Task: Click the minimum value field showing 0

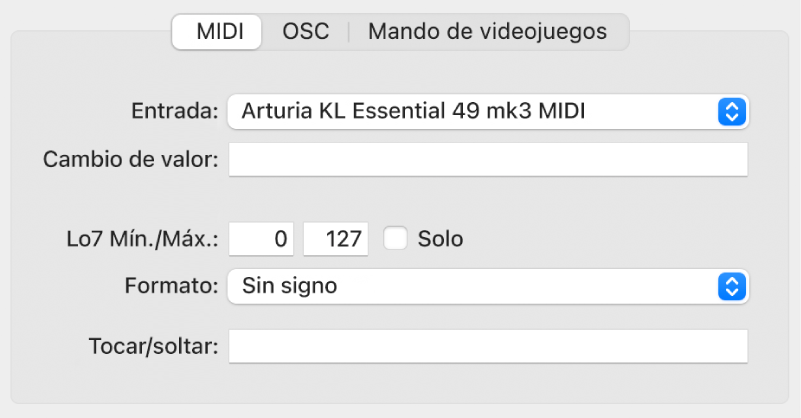Action: (263, 239)
